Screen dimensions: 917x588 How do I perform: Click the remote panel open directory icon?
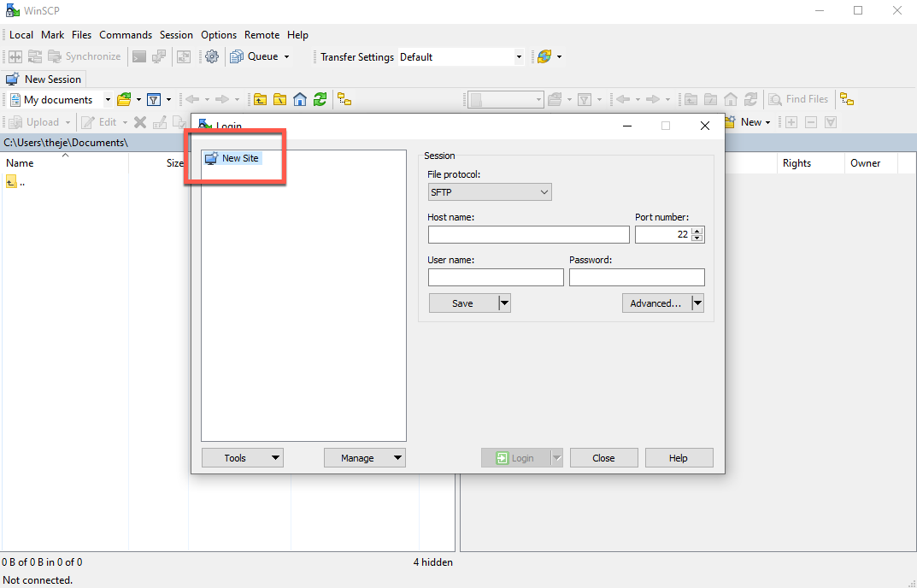coord(555,99)
